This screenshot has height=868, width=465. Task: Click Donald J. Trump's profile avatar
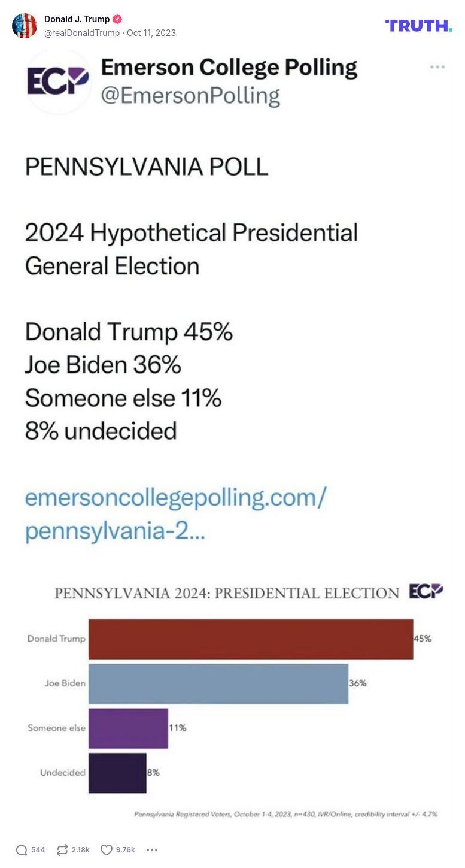point(25,26)
